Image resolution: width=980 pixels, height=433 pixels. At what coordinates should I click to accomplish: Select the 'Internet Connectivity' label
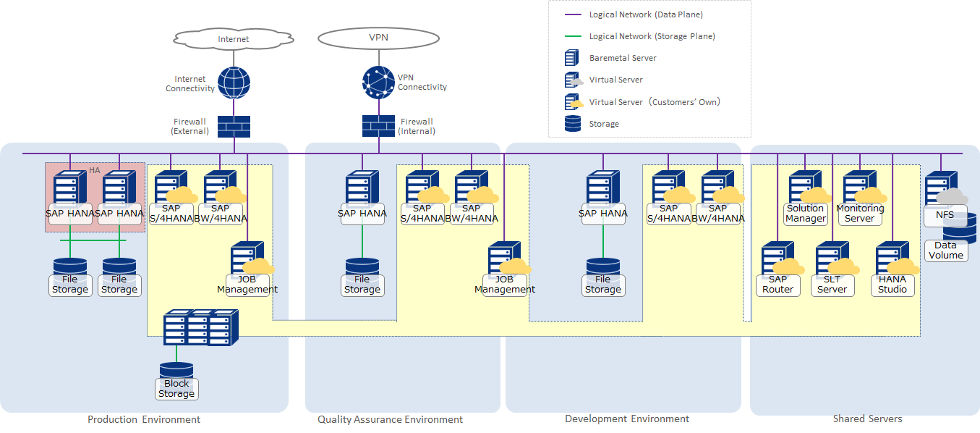(190, 84)
